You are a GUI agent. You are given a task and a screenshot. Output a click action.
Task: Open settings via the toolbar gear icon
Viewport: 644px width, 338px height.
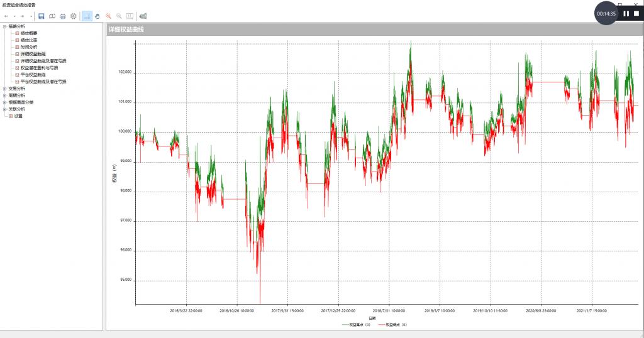point(74,16)
